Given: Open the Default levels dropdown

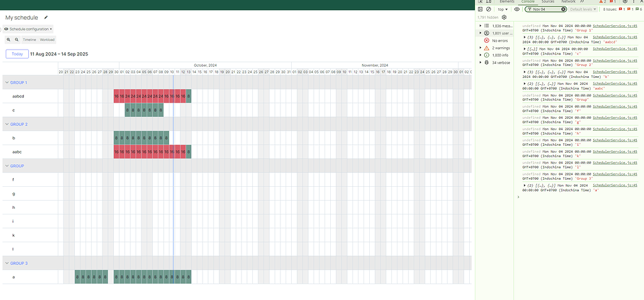Looking at the screenshot, I should [583, 9].
